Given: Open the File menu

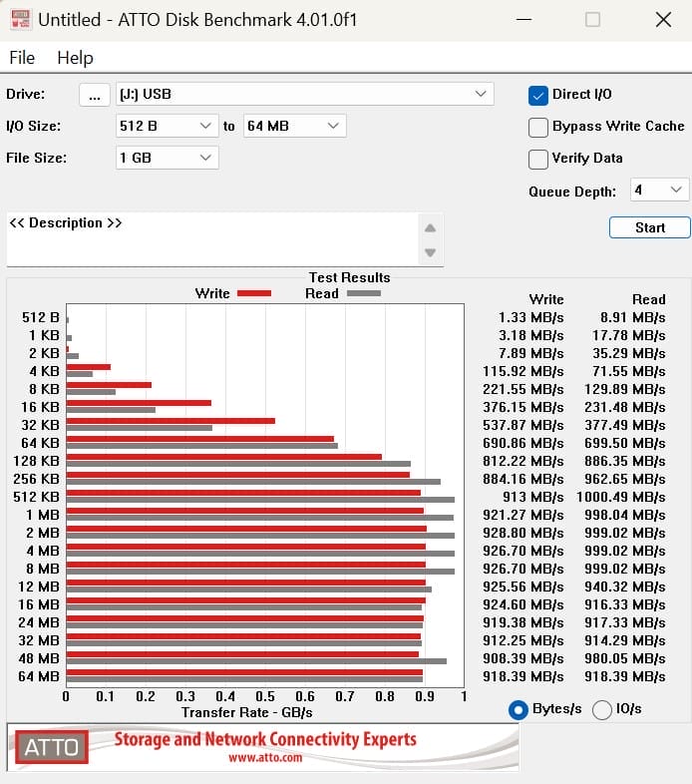Looking at the screenshot, I should pos(22,58).
